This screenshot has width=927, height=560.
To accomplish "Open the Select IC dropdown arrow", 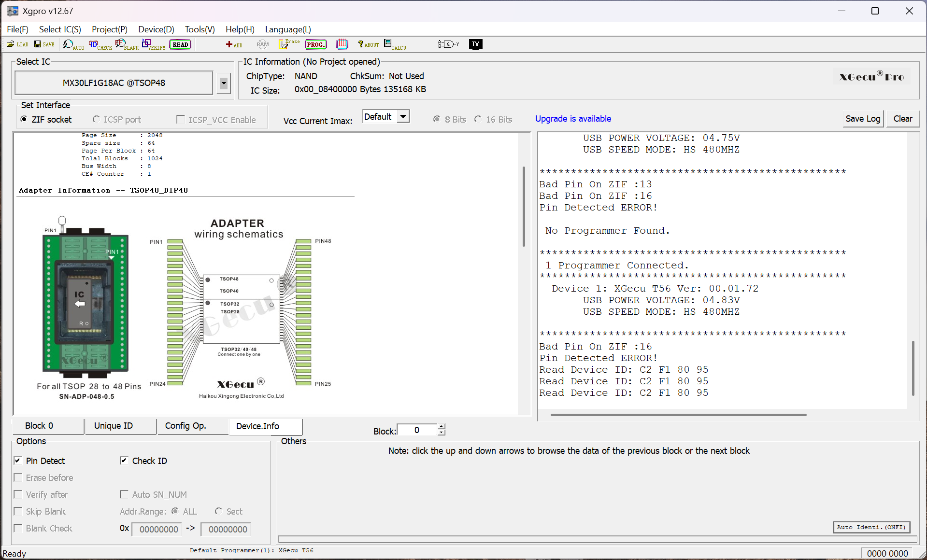I will [223, 83].
